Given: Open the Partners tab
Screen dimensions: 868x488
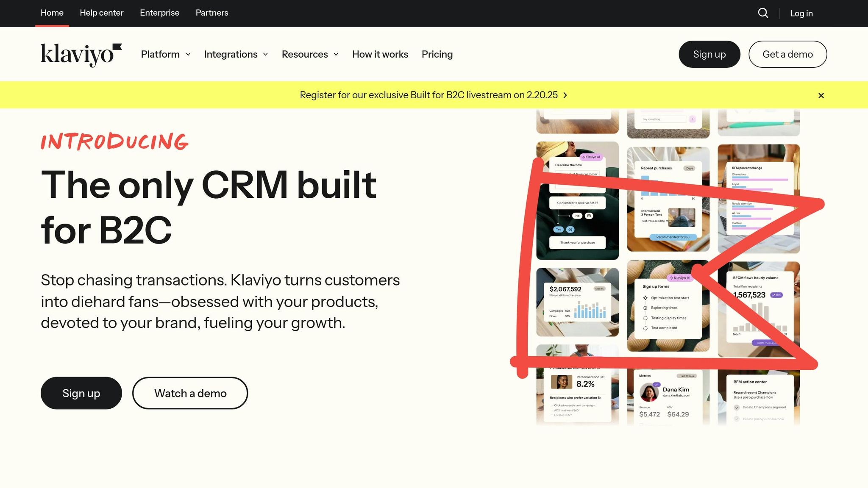Looking at the screenshot, I should coord(212,13).
